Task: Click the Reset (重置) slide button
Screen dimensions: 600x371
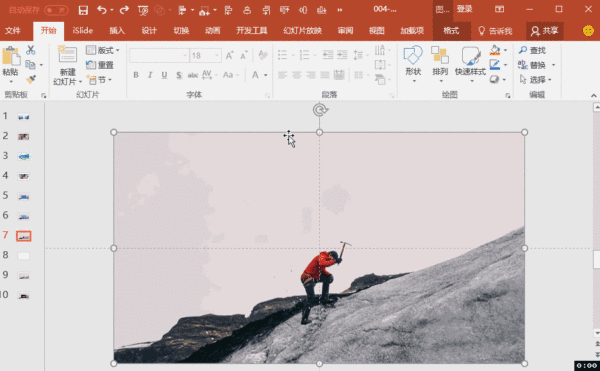Action: [100, 65]
